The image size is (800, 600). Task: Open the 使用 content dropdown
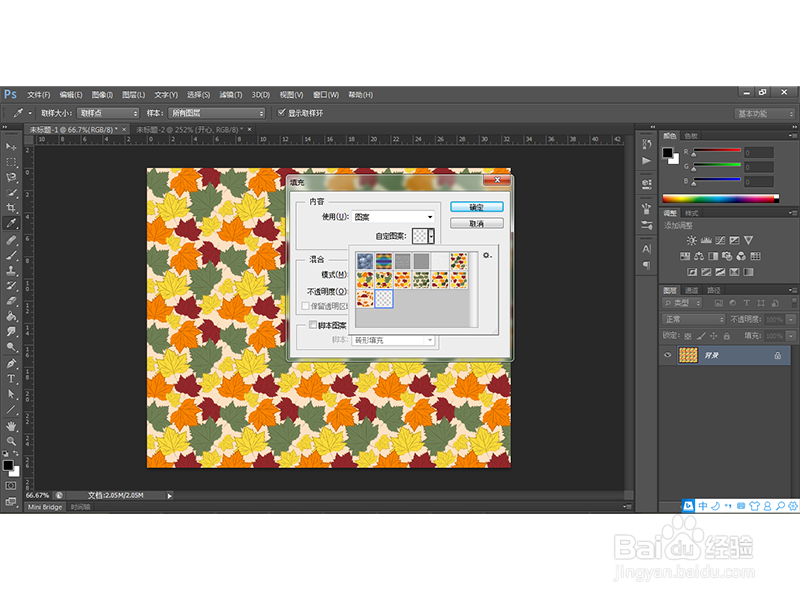point(393,217)
